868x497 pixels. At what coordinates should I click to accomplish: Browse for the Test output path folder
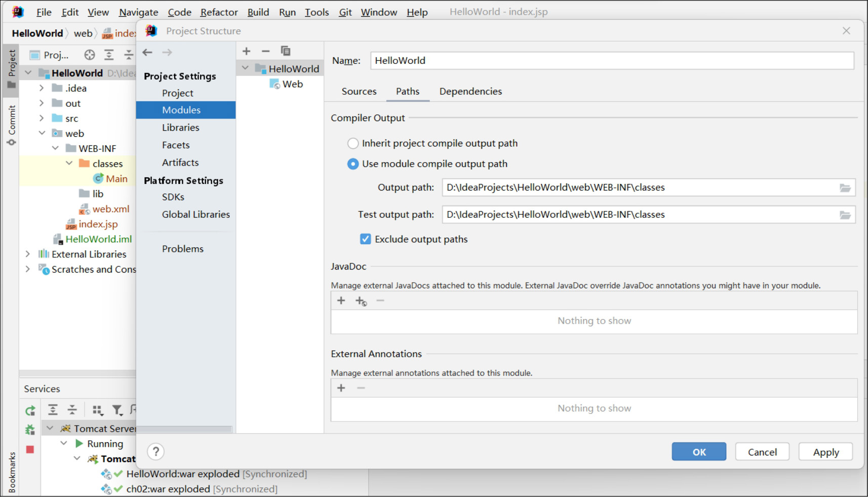(x=845, y=215)
